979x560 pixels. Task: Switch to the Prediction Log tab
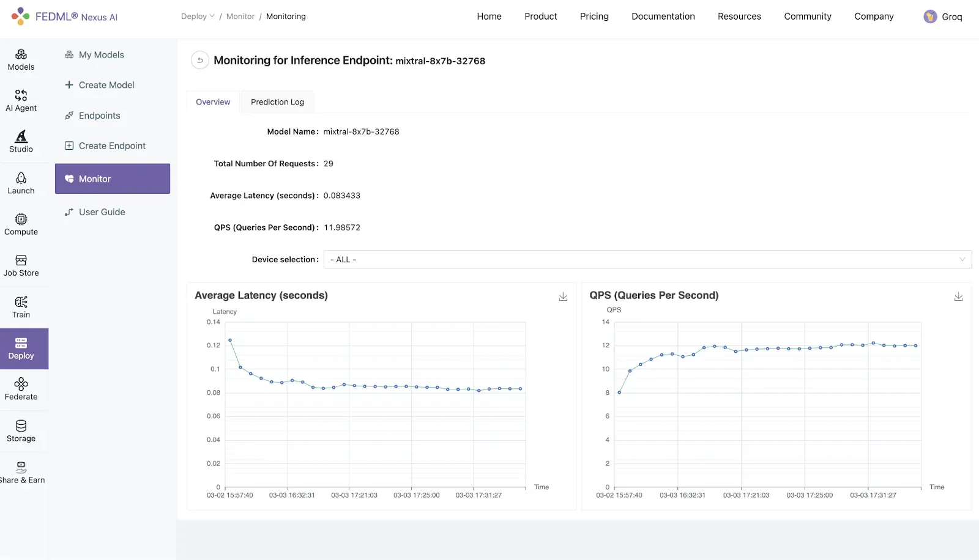(x=277, y=102)
